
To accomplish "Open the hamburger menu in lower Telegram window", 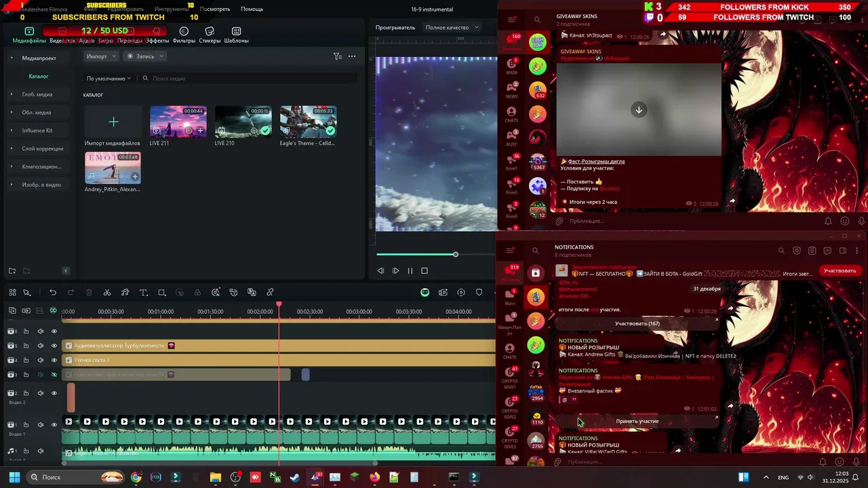I will (510, 251).
